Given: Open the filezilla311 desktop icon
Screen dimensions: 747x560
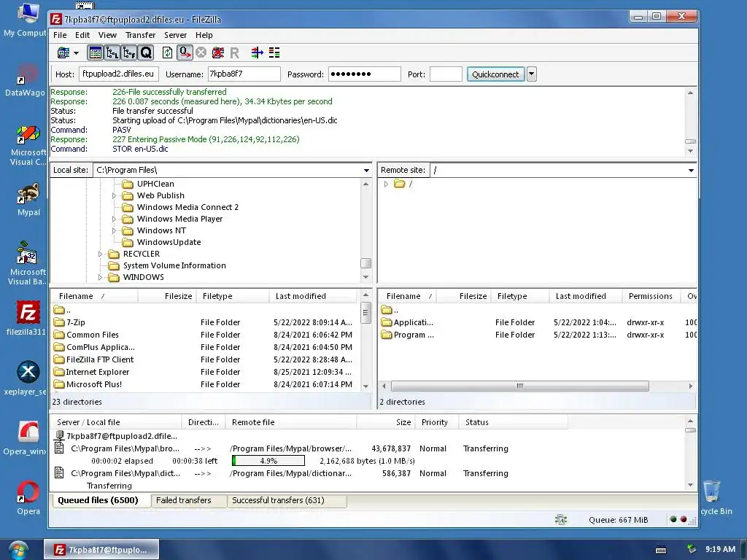Looking at the screenshot, I should tap(26, 318).
